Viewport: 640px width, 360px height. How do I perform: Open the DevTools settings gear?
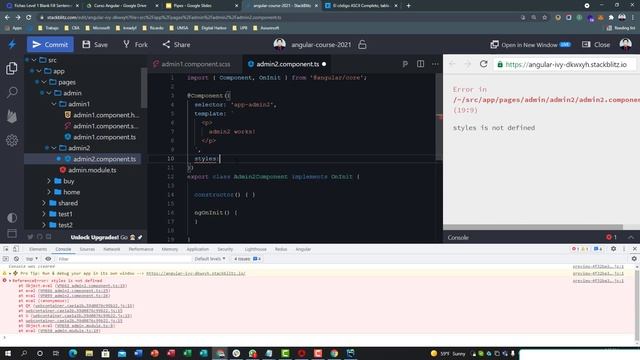[x=613, y=249]
